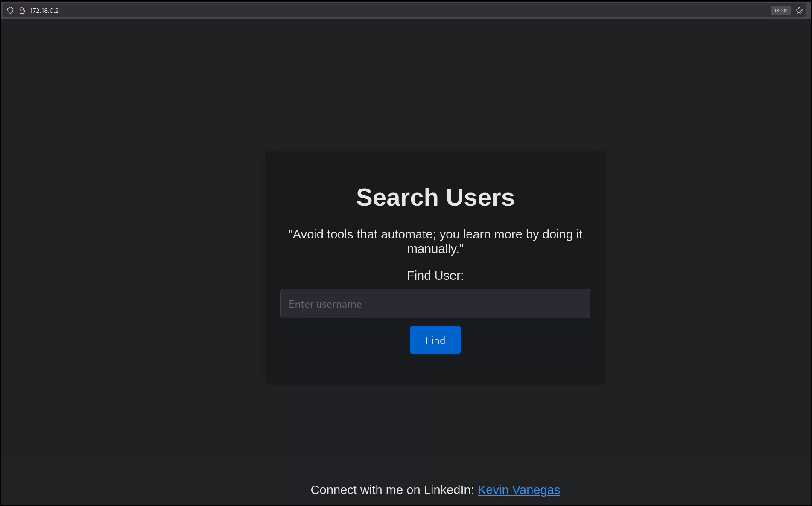This screenshot has height=506, width=812.
Task: Click the Enter username field
Action: pos(435,303)
